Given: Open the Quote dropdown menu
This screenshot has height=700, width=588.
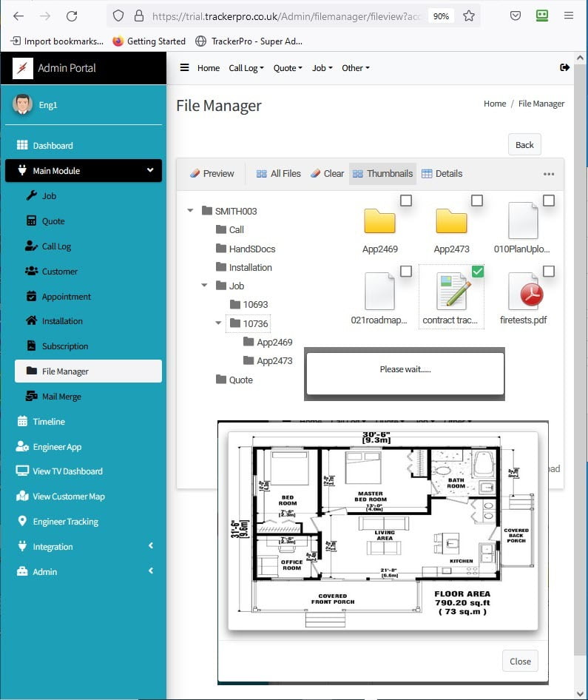Looking at the screenshot, I should [288, 68].
